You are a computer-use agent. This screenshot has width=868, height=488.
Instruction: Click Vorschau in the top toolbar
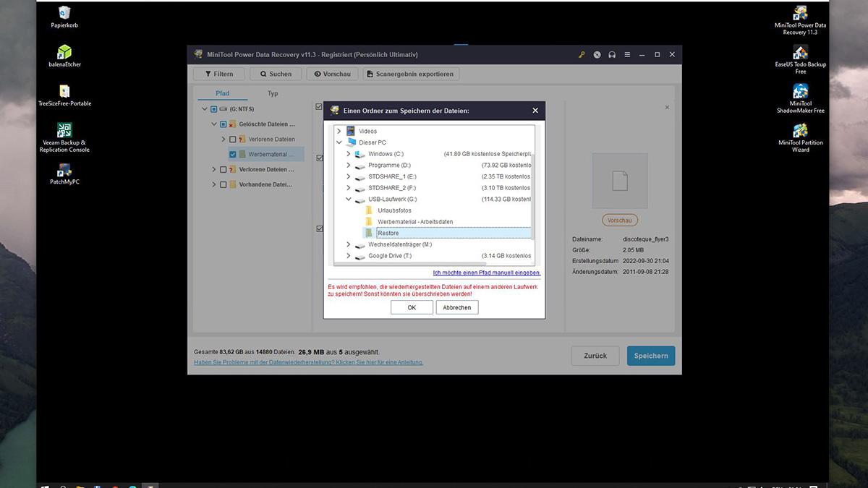(333, 74)
